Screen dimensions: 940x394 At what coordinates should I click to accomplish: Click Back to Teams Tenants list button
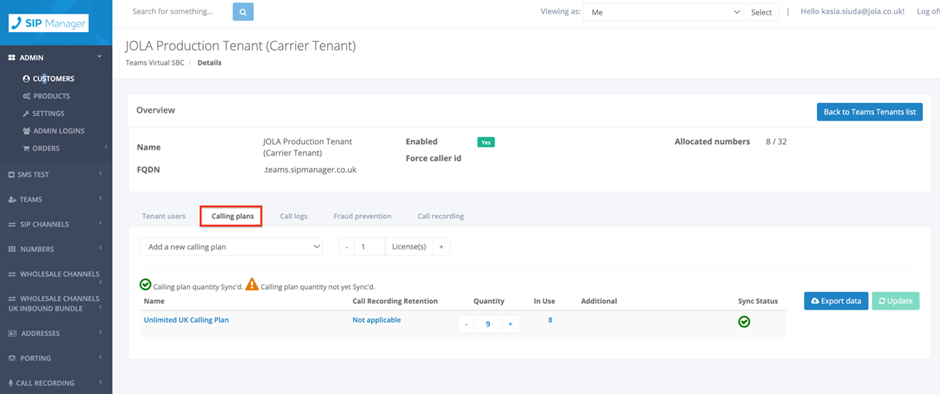click(870, 112)
